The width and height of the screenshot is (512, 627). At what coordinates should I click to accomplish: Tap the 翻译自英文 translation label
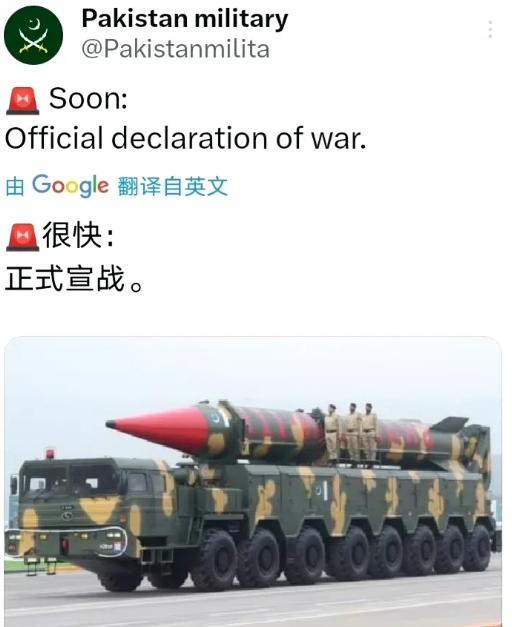[x=172, y=186]
